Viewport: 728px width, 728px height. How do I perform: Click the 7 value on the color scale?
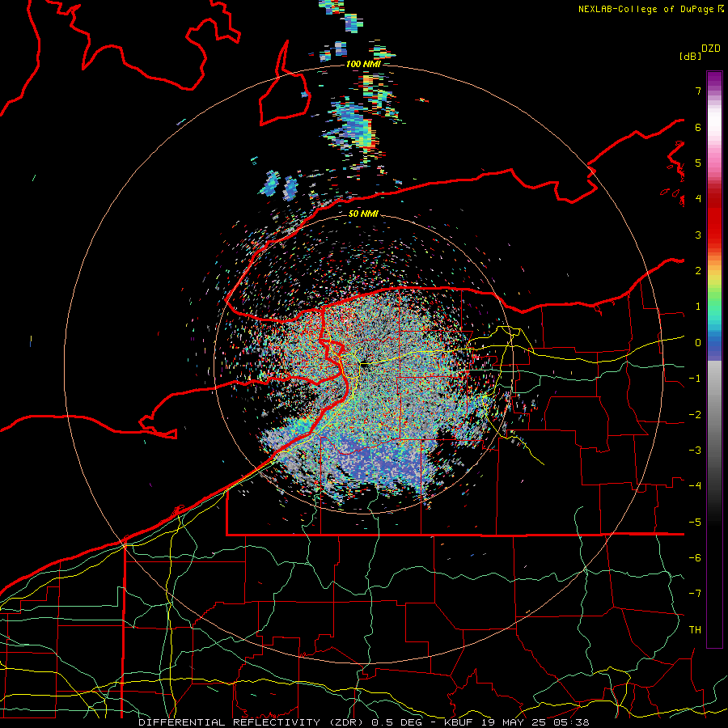coord(698,91)
